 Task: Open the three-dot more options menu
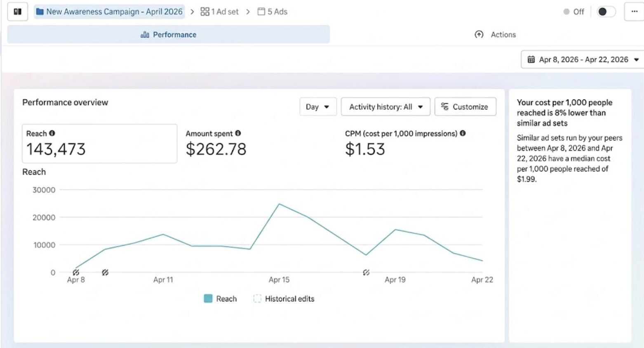pos(634,12)
